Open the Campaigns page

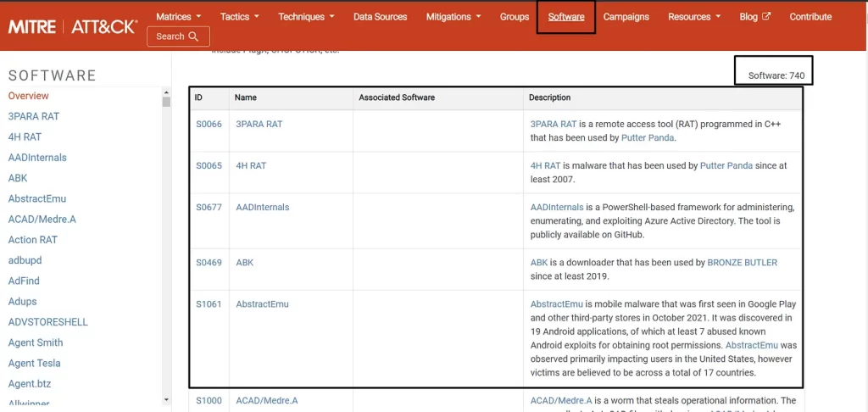(626, 17)
